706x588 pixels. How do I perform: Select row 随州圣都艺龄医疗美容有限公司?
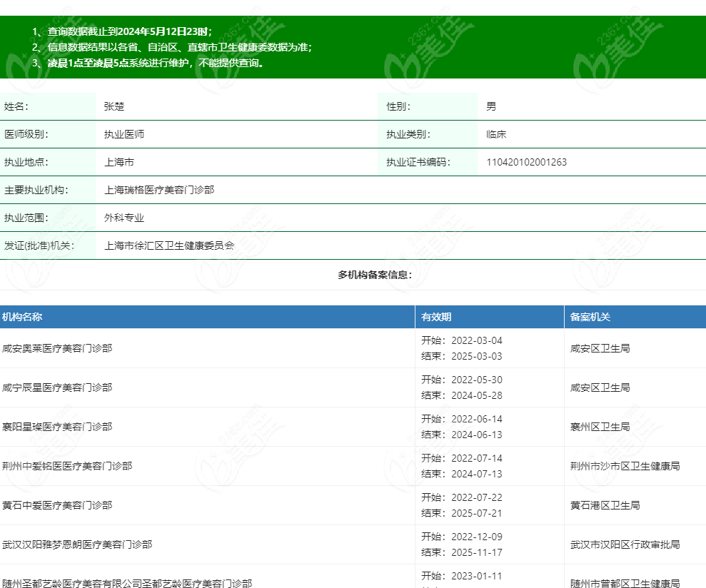(353, 577)
